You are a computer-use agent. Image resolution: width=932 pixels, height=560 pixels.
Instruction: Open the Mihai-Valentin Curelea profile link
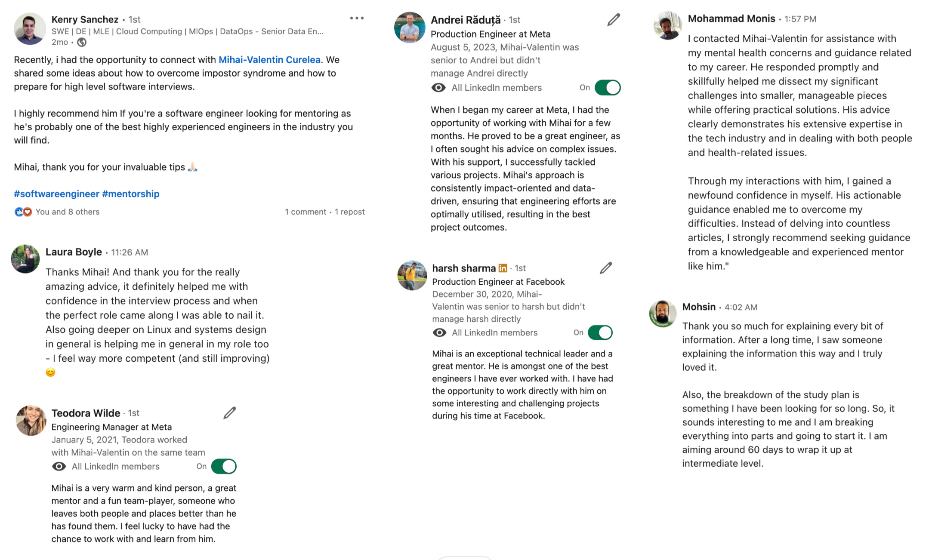tap(269, 60)
